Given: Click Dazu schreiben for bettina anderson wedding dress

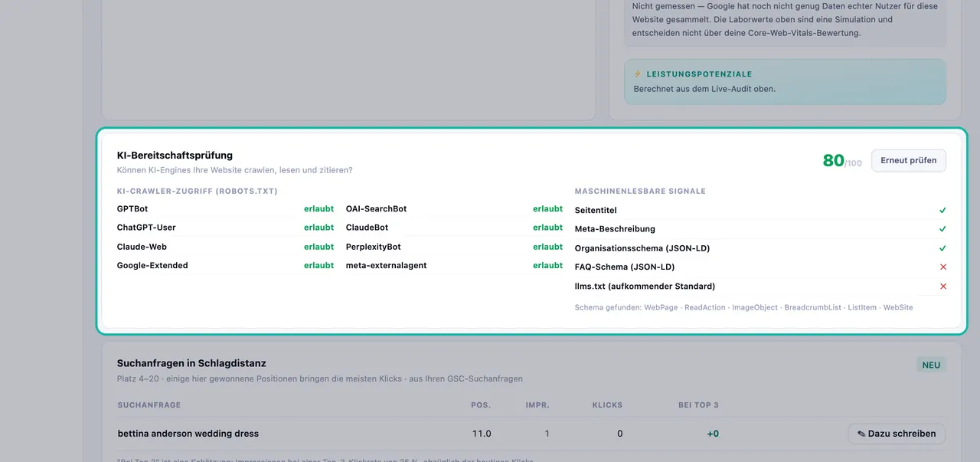Looking at the screenshot, I should coord(897,434).
